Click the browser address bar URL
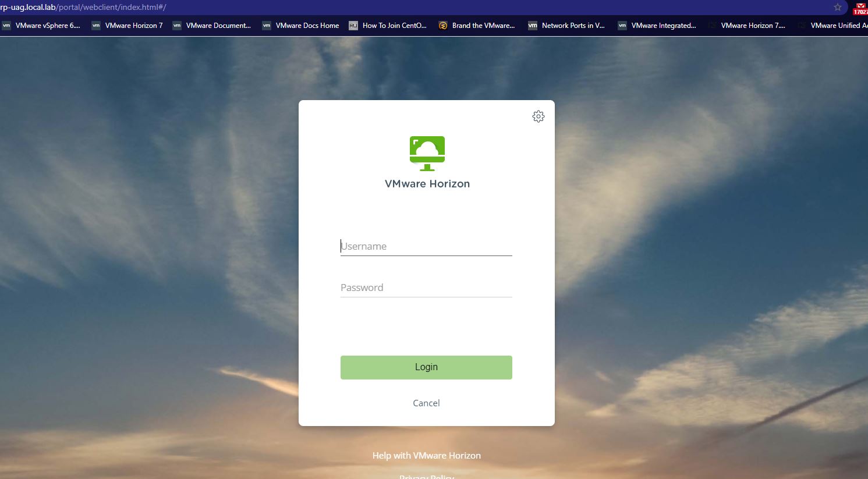Screen dimensions: 868x479 click(x=83, y=8)
